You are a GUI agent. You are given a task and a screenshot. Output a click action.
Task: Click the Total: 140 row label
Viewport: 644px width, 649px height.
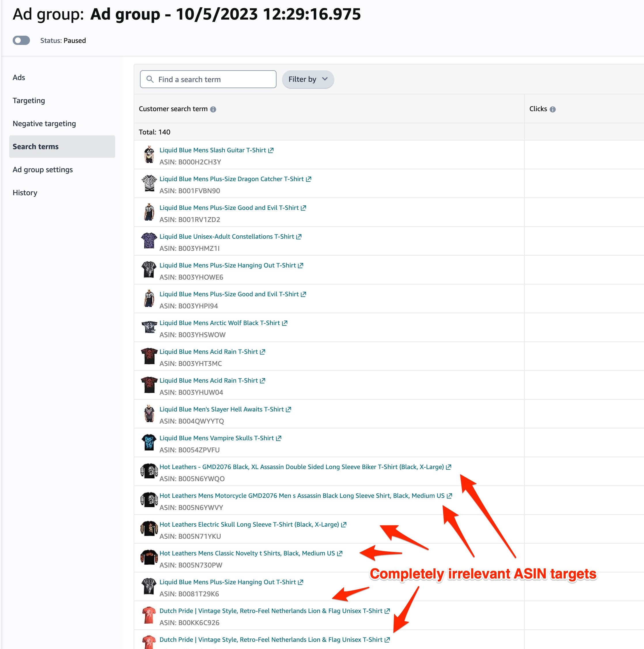click(x=155, y=132)
